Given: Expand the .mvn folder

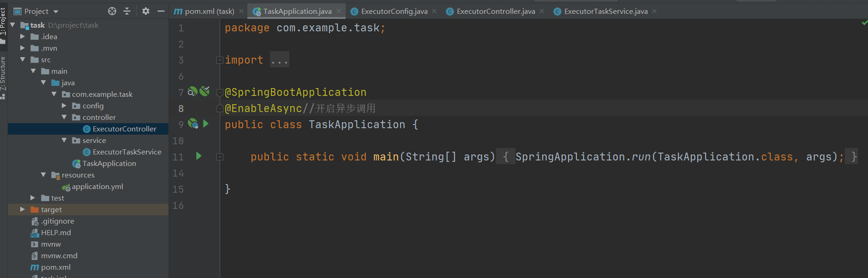Looking at the screenshot, I should click(22, 48).
